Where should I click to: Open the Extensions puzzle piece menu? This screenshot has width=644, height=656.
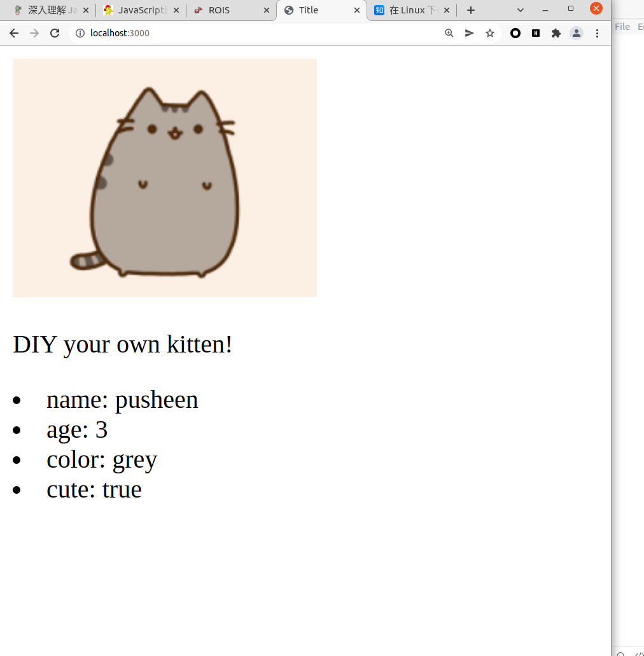click(556, 33)
